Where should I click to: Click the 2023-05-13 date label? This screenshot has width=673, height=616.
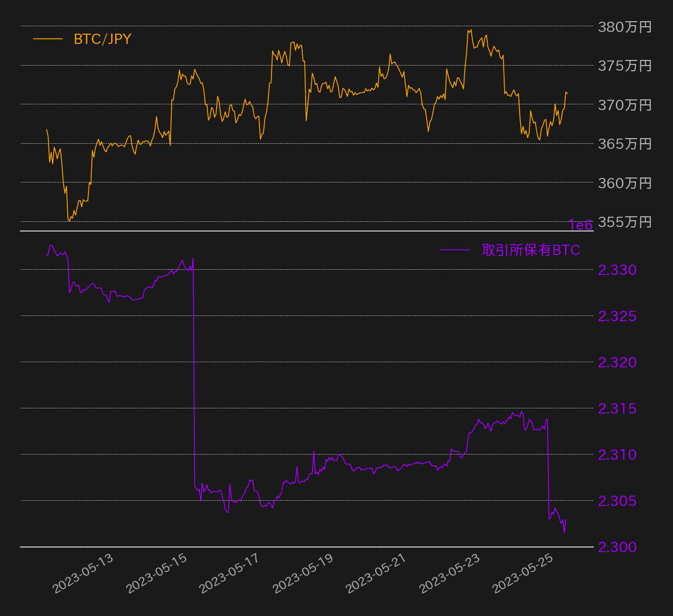click(x=83, y=573)
